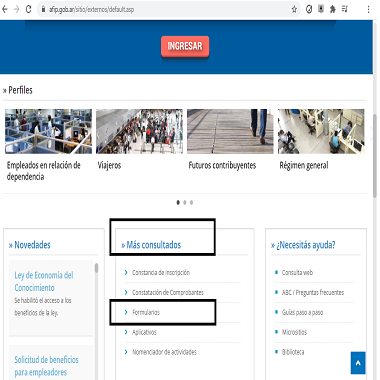This screenshot has height=380, width=380.
Task: Click the round extension icon next to the star
Action: pyautogui.click(x=309, y=9)
